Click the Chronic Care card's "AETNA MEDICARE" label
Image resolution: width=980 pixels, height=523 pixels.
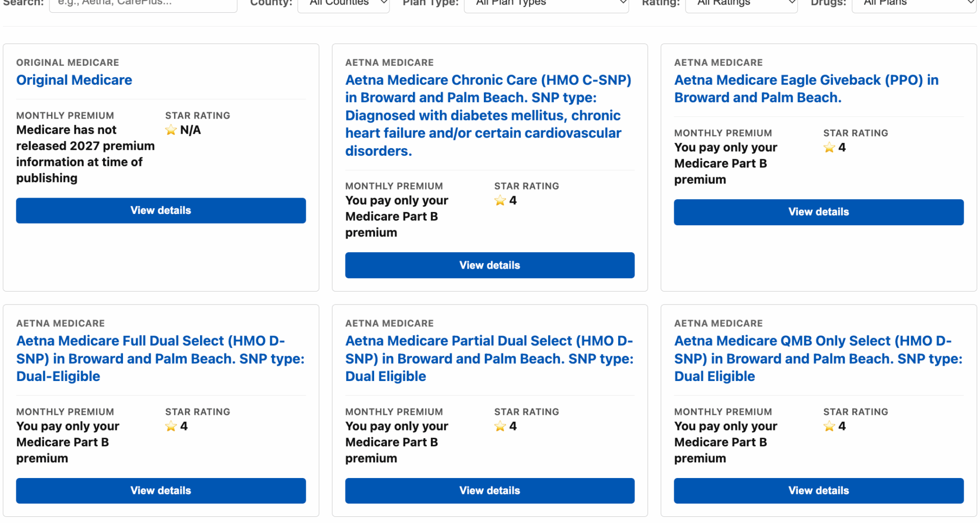click(x=389, y=62)
